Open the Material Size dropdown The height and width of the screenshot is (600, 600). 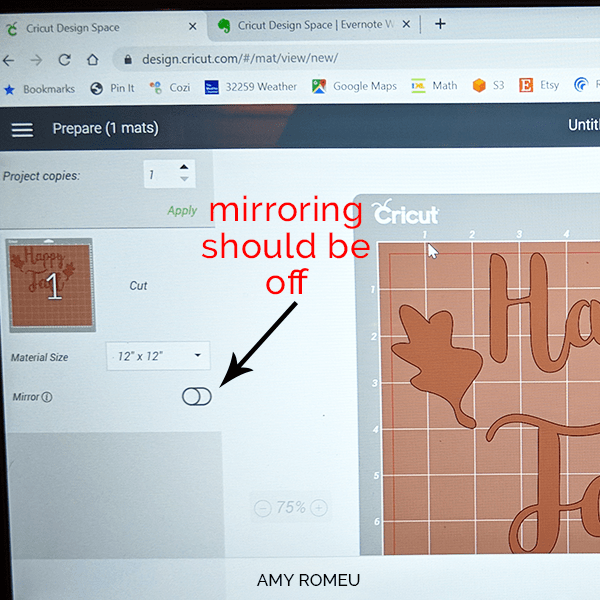pyautogui.click(x=158, y=356)
